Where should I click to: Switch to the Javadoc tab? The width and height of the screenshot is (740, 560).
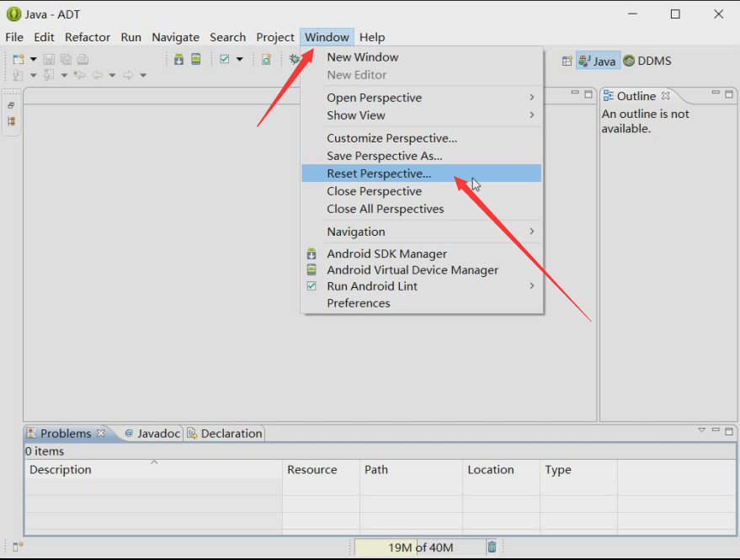(152, 433)
